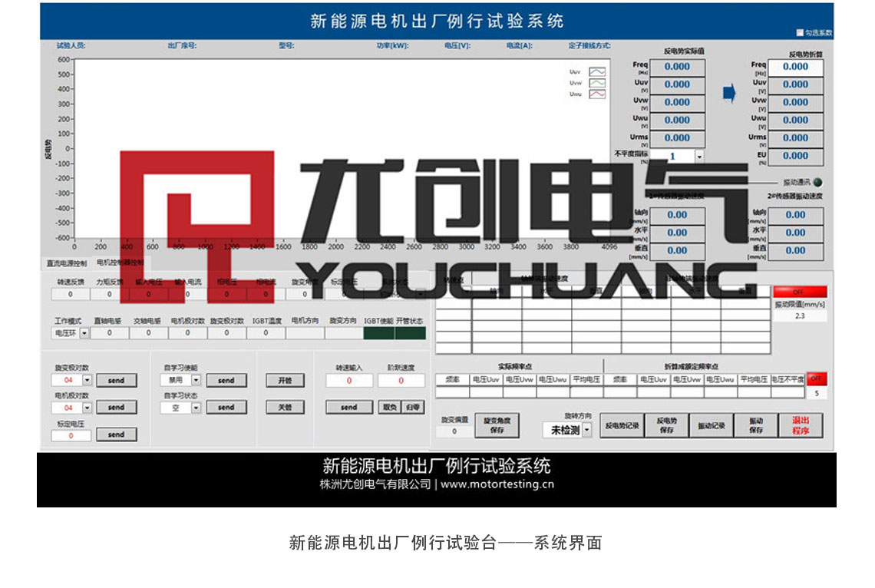Click the EU field under 反电势折算
The image size is (875, 588).
(x=795, y=156)
